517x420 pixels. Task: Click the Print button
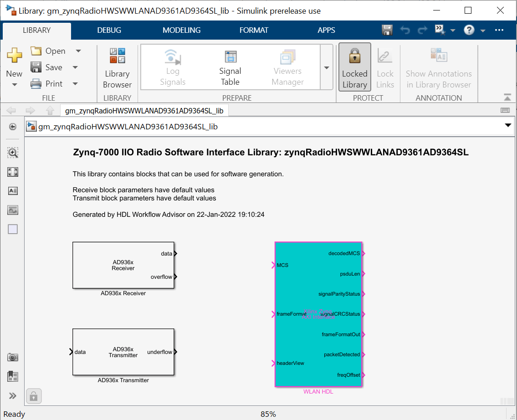point(46,84)
